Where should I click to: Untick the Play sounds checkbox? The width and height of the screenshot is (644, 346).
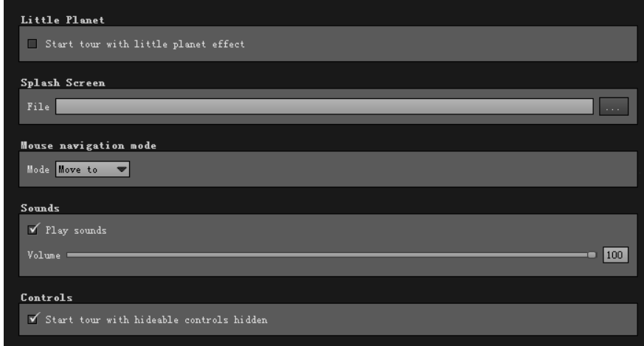click(33, 229)
